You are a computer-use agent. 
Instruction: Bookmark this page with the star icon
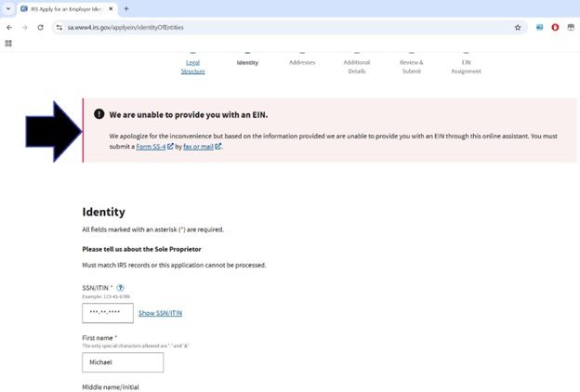[518, 27]
